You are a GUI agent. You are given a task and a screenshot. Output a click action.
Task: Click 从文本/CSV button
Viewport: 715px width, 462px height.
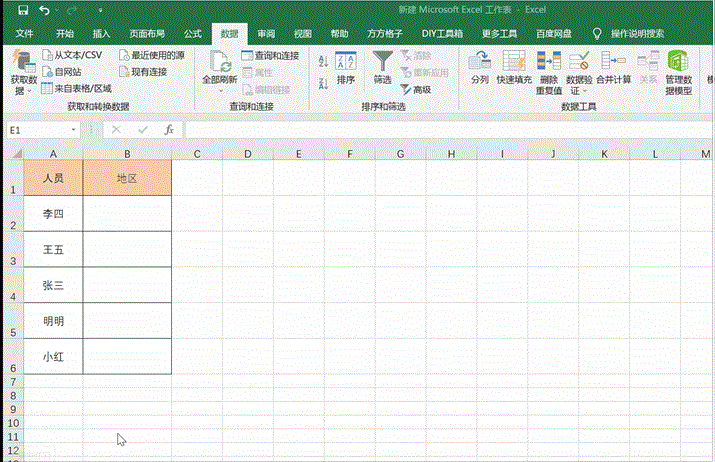72,55
